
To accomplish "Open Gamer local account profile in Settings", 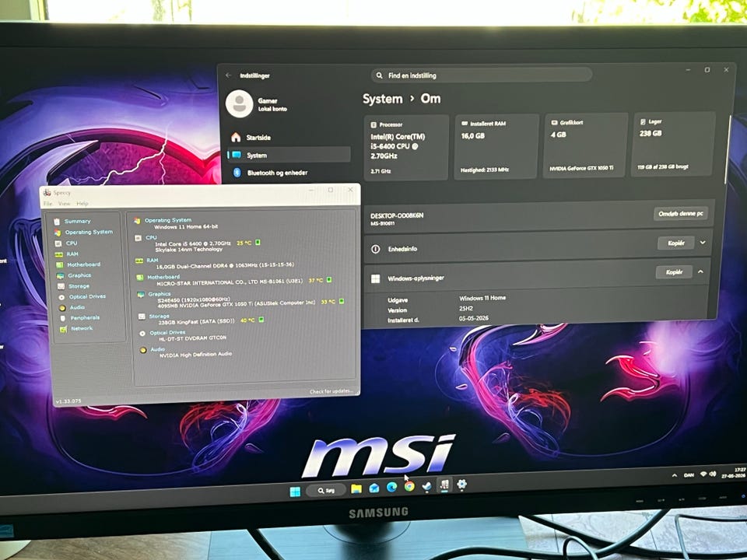I will point(258,103).
